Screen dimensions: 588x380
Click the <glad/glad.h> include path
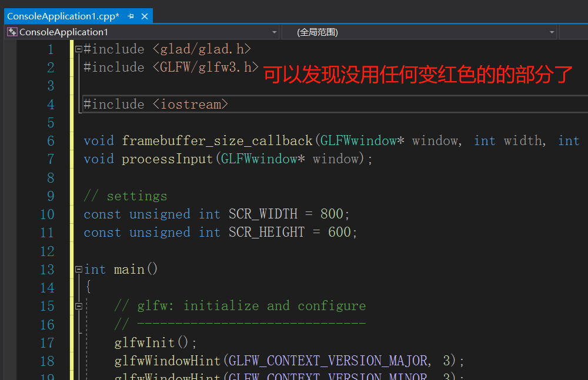tap(202, 49)
